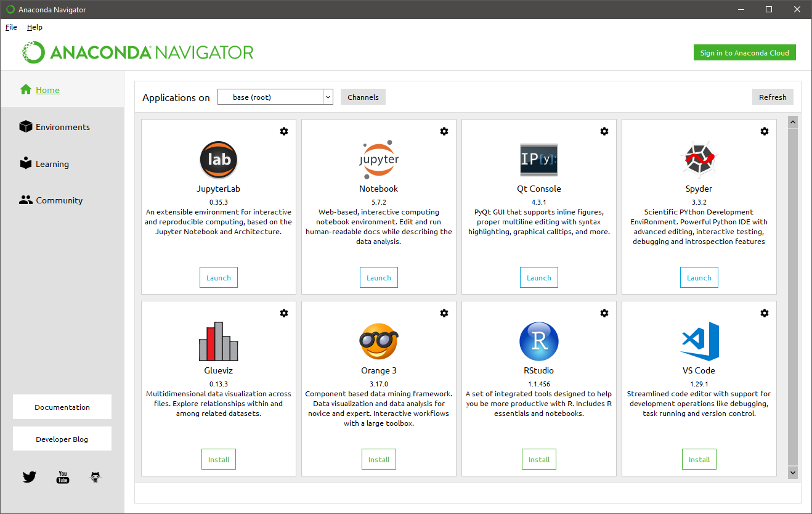Click the Qt Console version 4.3.1
Image resolution: width=812 pixels, height=514 pixels.
pyautogui.click(x=539, y=202)
